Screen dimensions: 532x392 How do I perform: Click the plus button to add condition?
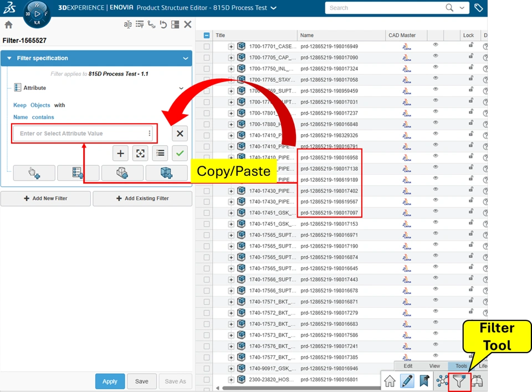click(x=120, y=154)
